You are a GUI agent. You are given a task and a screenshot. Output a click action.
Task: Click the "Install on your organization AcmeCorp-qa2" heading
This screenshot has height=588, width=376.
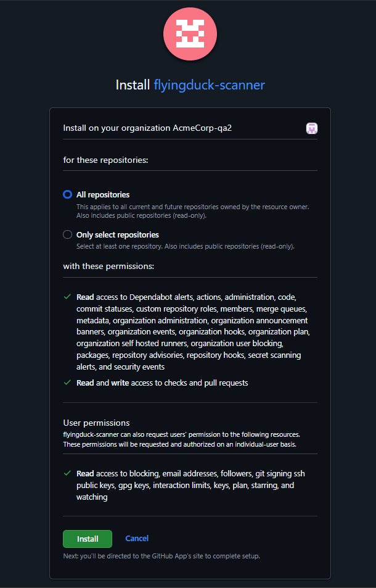click(x=147, y=128)
